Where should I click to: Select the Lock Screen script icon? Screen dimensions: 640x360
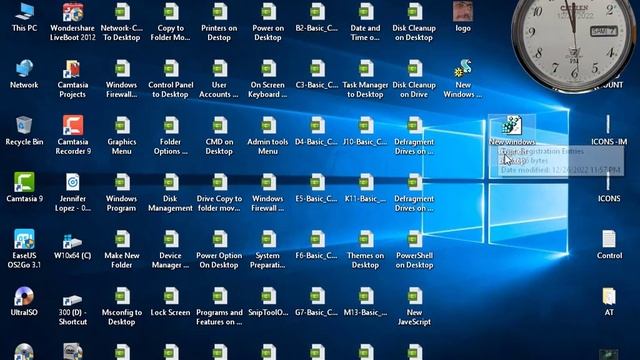pyautogui.click(x=171, y=296)
